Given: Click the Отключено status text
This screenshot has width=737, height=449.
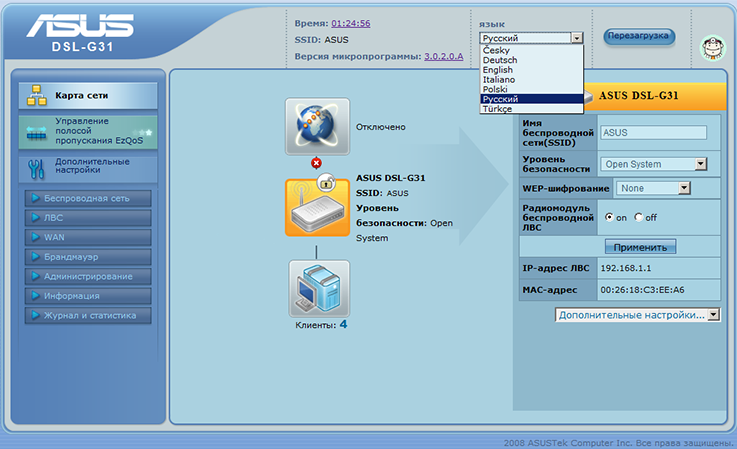Looking at the screenshot, I should (381, 127).
